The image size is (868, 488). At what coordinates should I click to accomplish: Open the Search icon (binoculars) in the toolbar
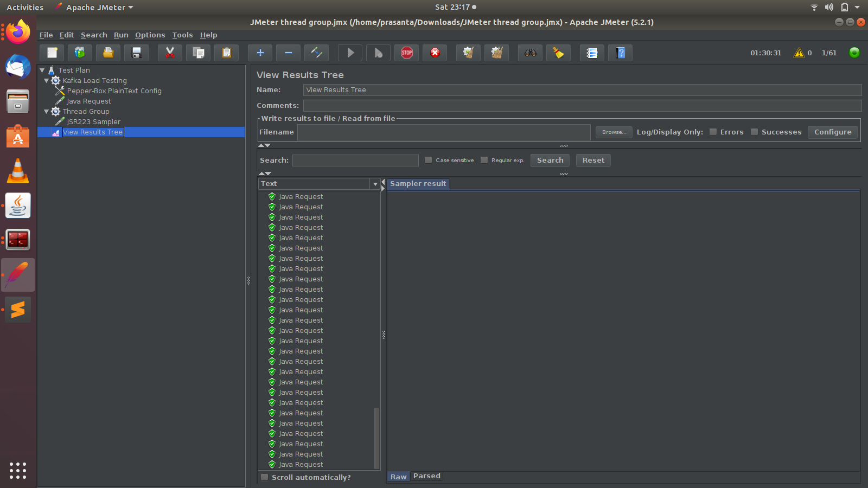point(530,53)
